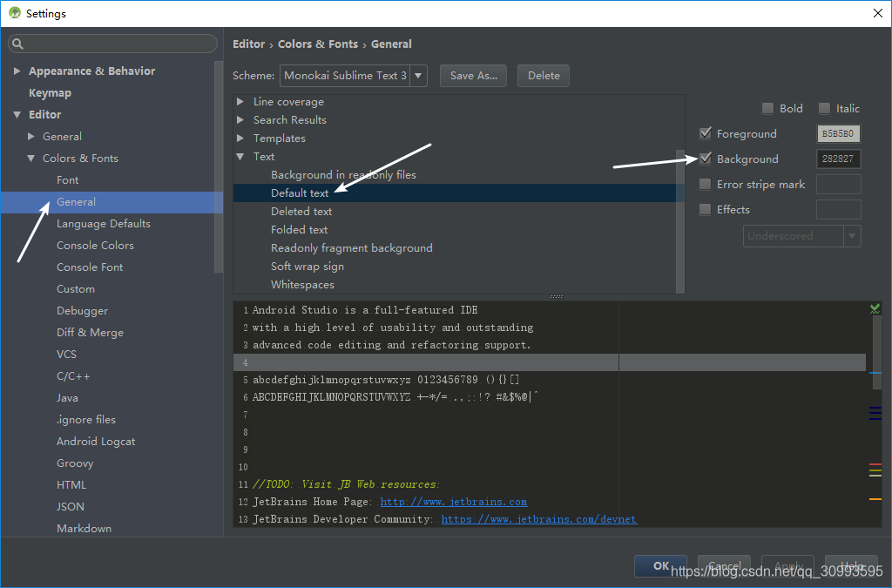This screenshot has width=892, height=588.
Task: Select Readonly fragment background entry
Action: pos(352,248)
